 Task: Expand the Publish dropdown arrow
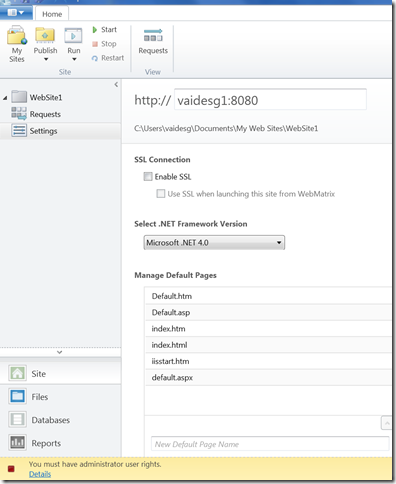point(46,59)
